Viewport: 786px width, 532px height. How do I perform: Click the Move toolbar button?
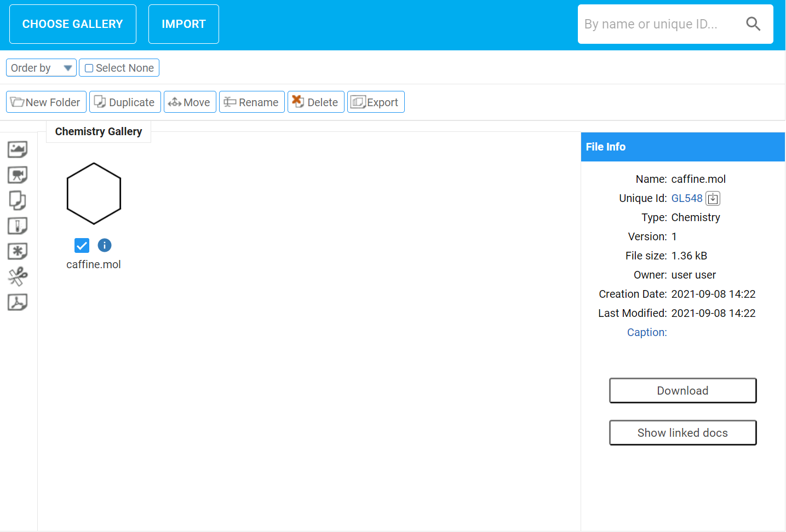coord(190,102)
